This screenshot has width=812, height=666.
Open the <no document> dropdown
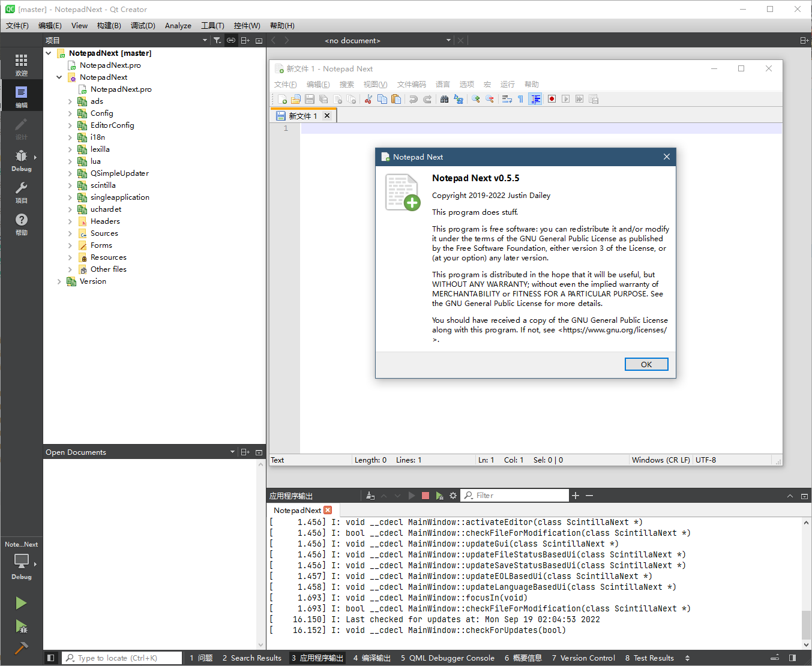448,40
